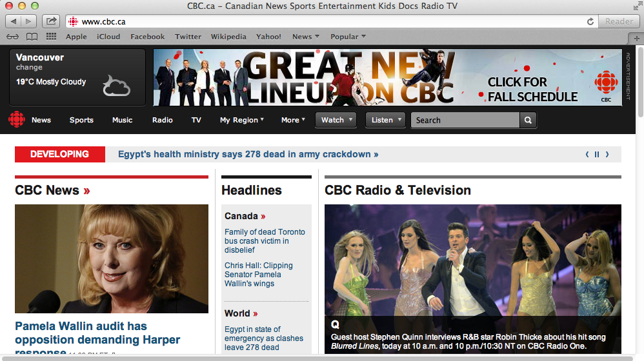Open the Watch dropdown
Viewport: 644px width, 361px height.
(x=336, y=120)
